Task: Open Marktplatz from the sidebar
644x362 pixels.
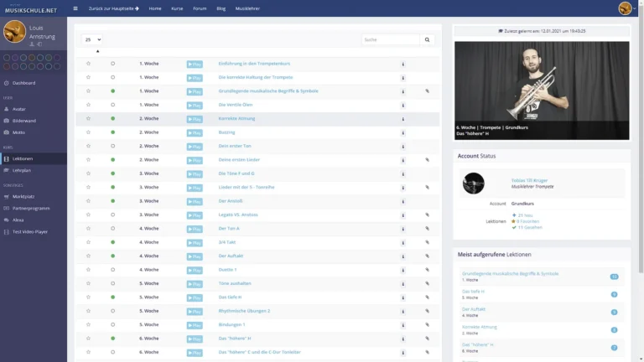Action: click(x=23, y=197)
